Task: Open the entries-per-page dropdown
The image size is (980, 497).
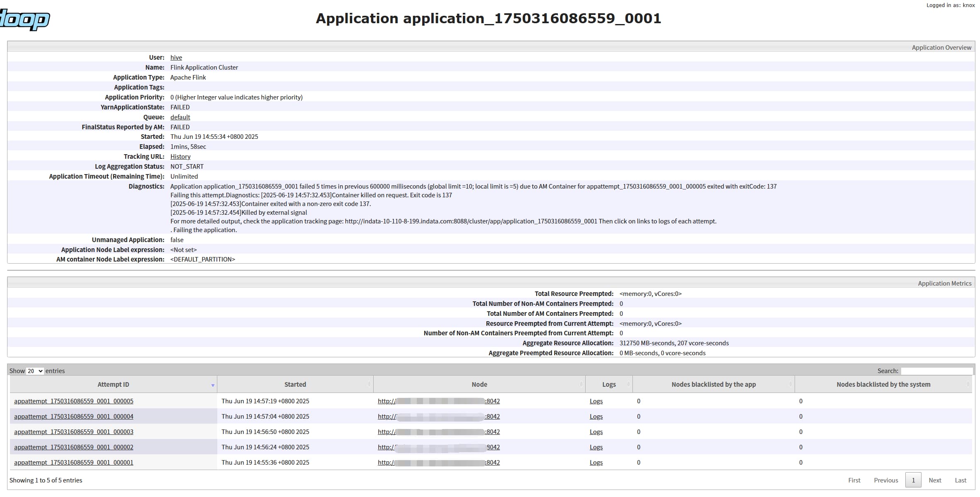Action: (35, 371)
